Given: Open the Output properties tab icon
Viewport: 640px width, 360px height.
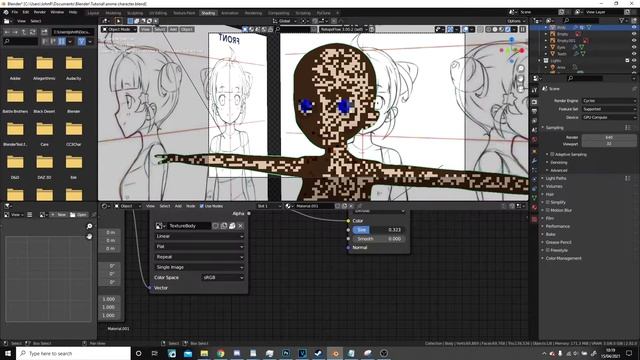Looking at the screenshot, I should pos(534,111).
